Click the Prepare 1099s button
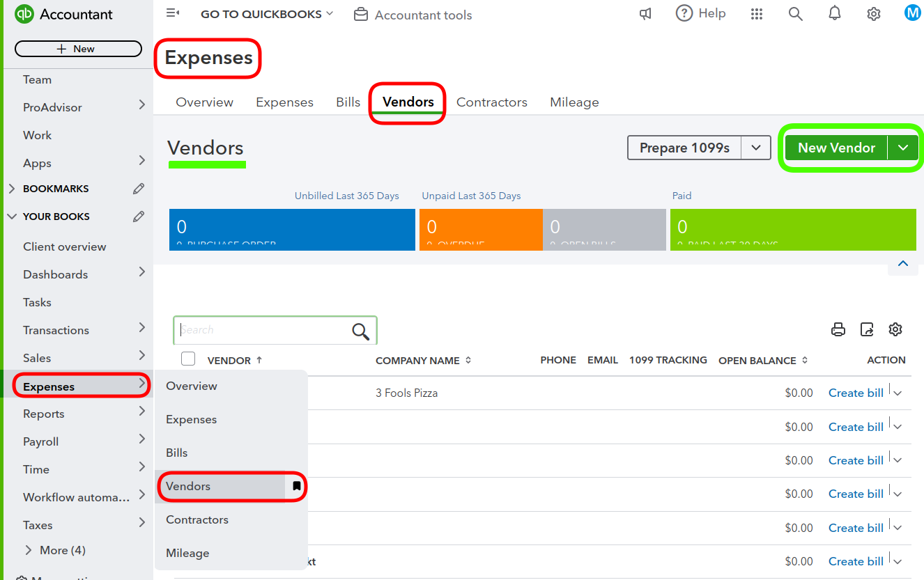 [684, 148]
